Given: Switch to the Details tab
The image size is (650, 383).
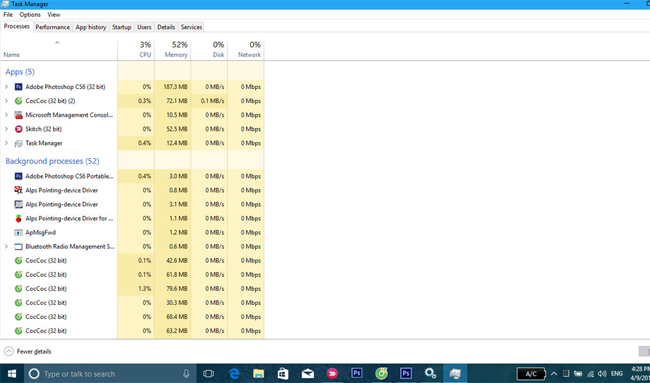Looking at the screenshot, I should coord(166,27).
